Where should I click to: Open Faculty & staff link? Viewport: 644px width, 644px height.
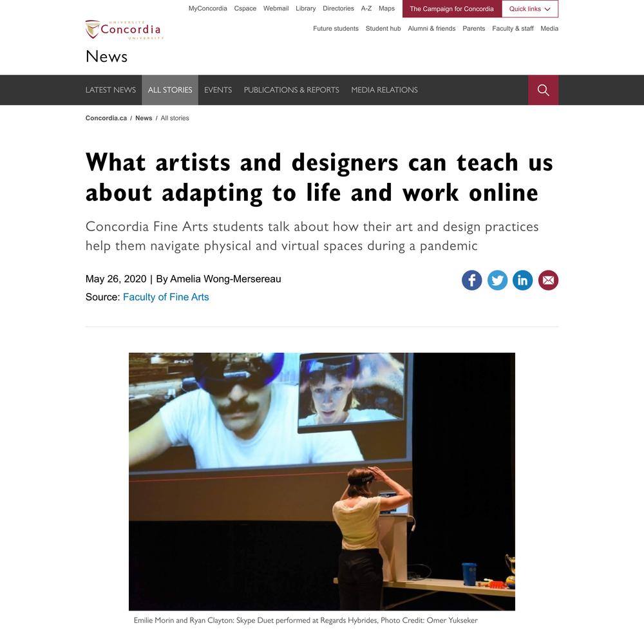513,28
